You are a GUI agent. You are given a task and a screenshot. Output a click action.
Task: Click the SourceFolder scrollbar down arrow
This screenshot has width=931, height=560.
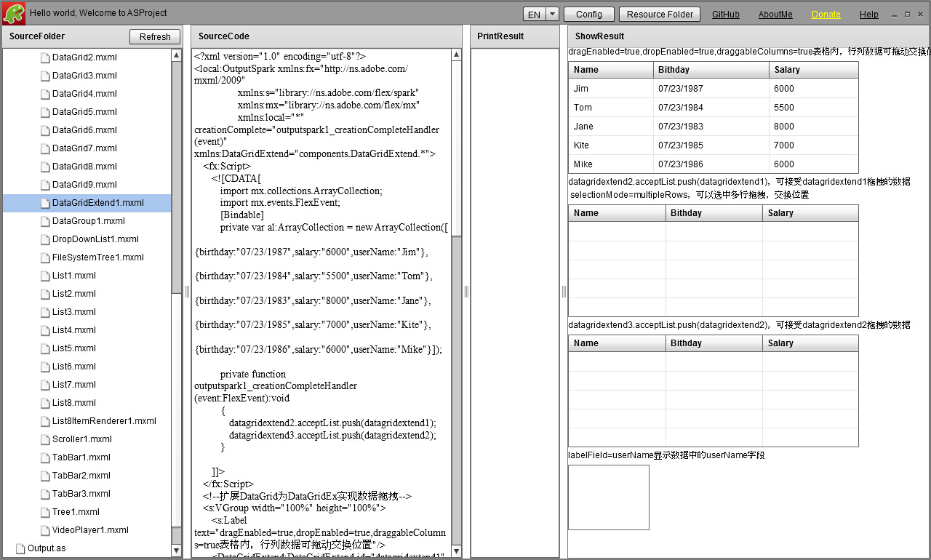[177, 551]
